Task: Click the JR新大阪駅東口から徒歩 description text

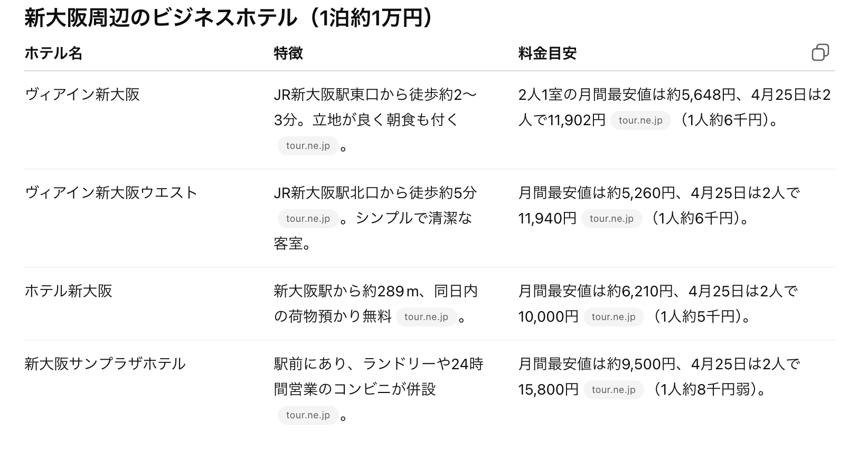Action: [375, 95]
